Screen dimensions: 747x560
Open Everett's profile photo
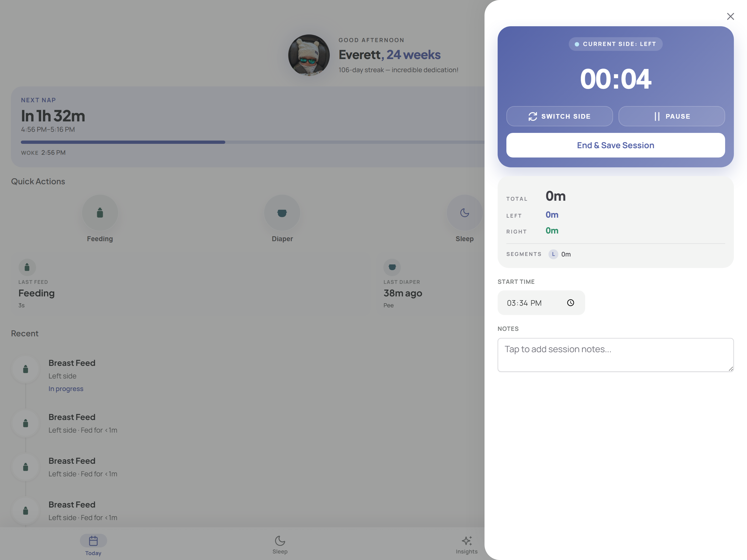coord(309,55)
